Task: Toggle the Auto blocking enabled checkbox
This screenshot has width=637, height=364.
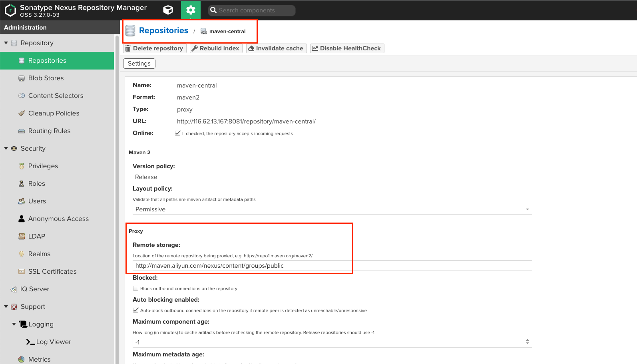Action: click(x=135, y=310)
